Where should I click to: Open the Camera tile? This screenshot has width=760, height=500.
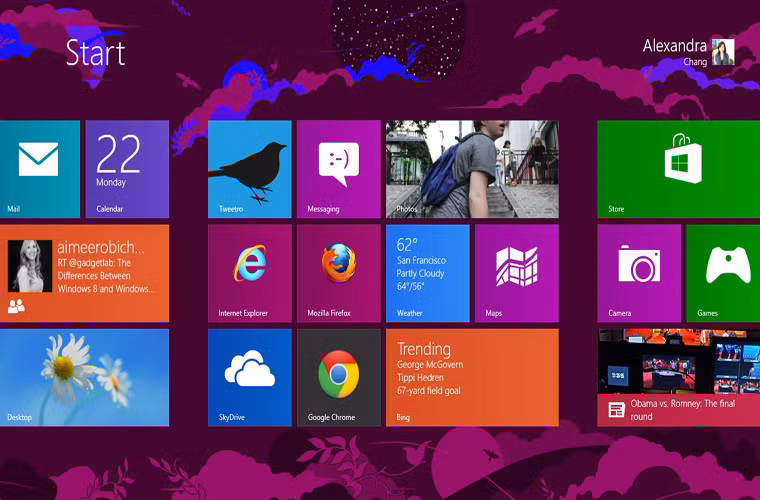click(639, 273)
